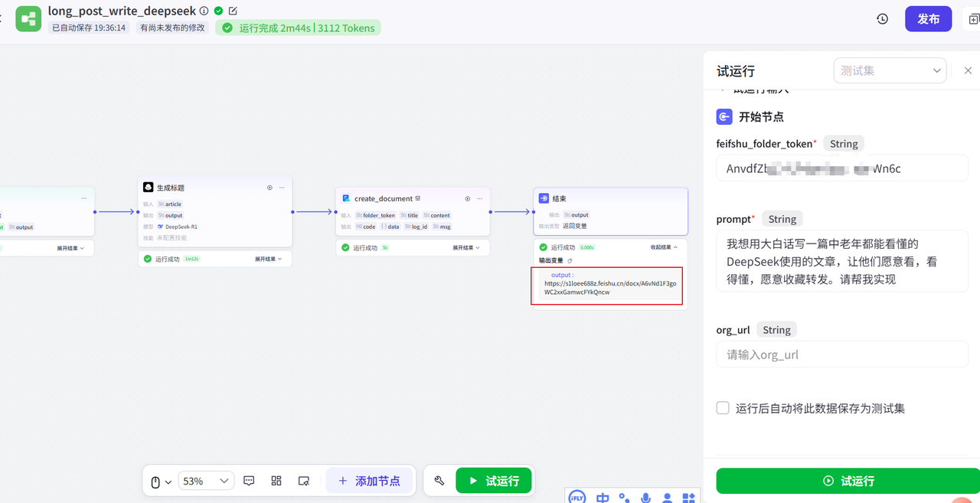Click into the org_url input field
Screen dimensions: 980x503
(842, 354)
